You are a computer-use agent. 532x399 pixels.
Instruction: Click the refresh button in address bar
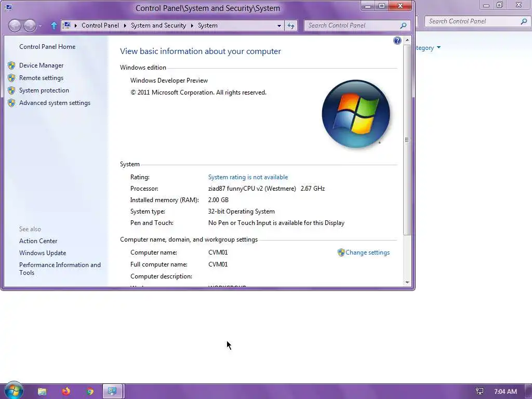click(291, 25)
